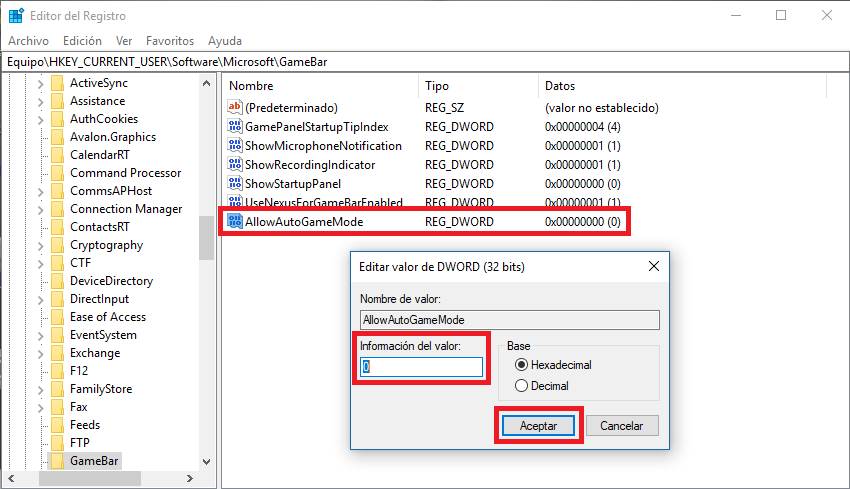The width and height of the screenshot is (850, 489).
Task: Click the Avalon.Graphics folder icon
Action: pos(57,137)
